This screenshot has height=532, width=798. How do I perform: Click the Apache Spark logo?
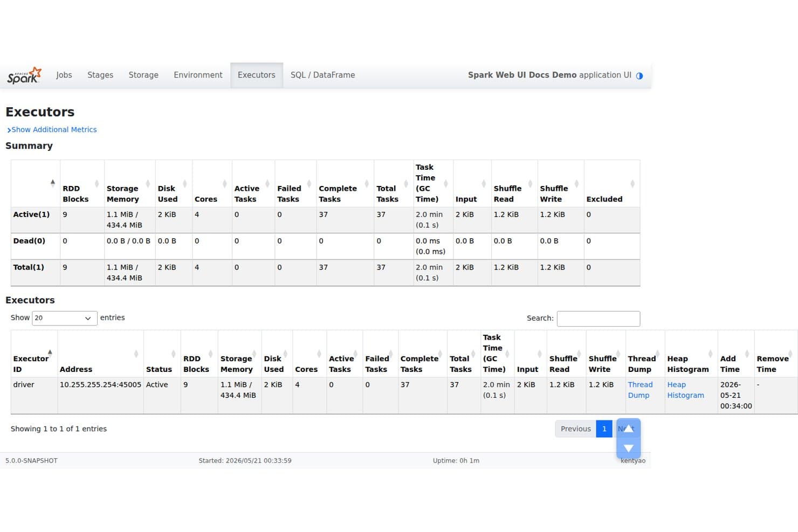click(24, 75)
